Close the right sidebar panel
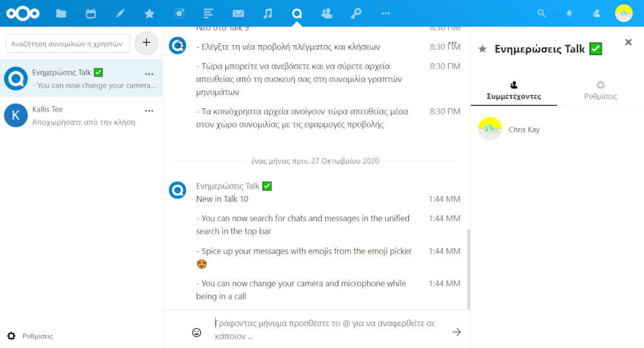The image size is (644, 348). pos(628,42)
